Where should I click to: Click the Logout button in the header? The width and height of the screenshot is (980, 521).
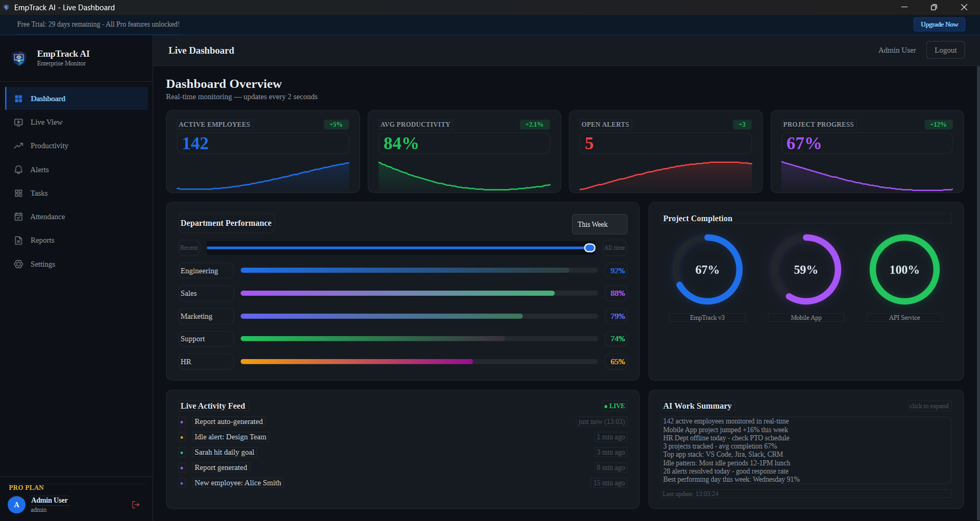[945, 50]
